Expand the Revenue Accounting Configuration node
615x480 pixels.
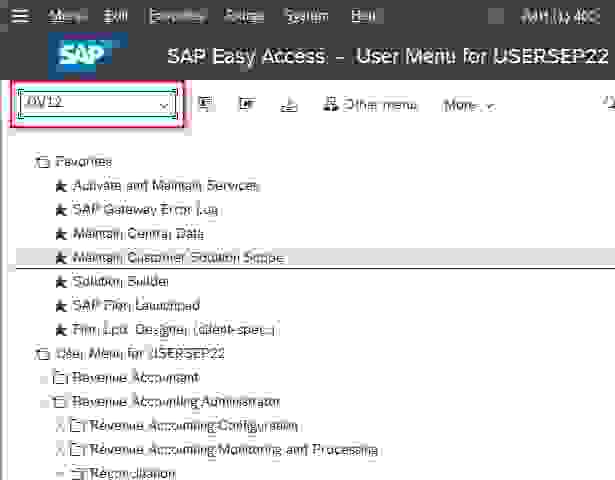[x=60, y=426]
